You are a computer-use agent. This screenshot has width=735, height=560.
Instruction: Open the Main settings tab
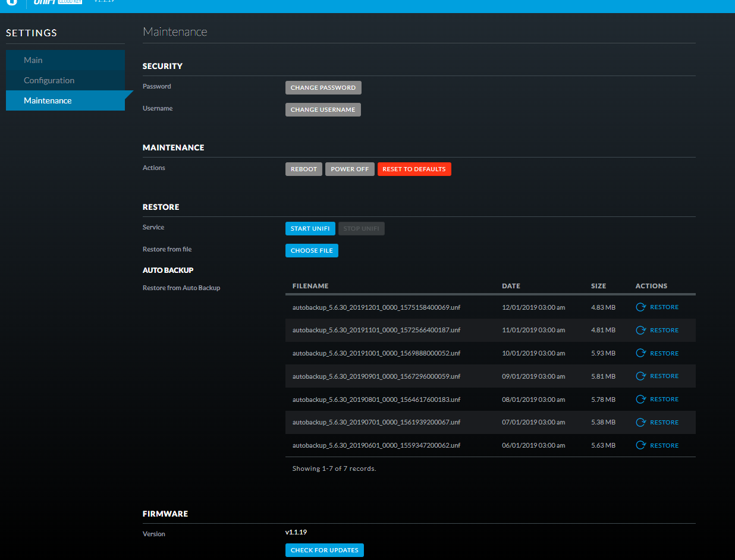click(65, 60)
